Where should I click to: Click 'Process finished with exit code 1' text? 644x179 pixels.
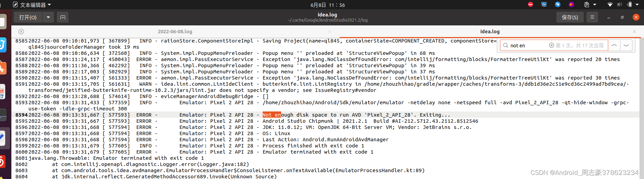tap(313, 146)
